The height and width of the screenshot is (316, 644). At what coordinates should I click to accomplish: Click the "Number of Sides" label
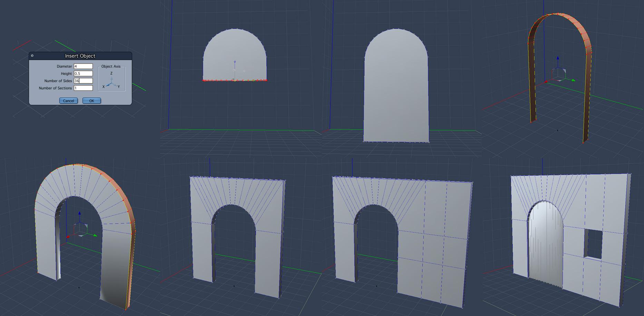pos(58,81)
